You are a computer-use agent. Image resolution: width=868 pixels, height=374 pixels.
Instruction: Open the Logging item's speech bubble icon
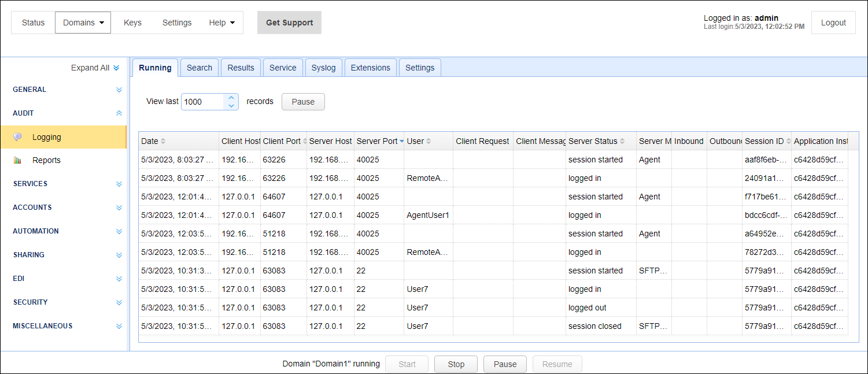[18, 137]
